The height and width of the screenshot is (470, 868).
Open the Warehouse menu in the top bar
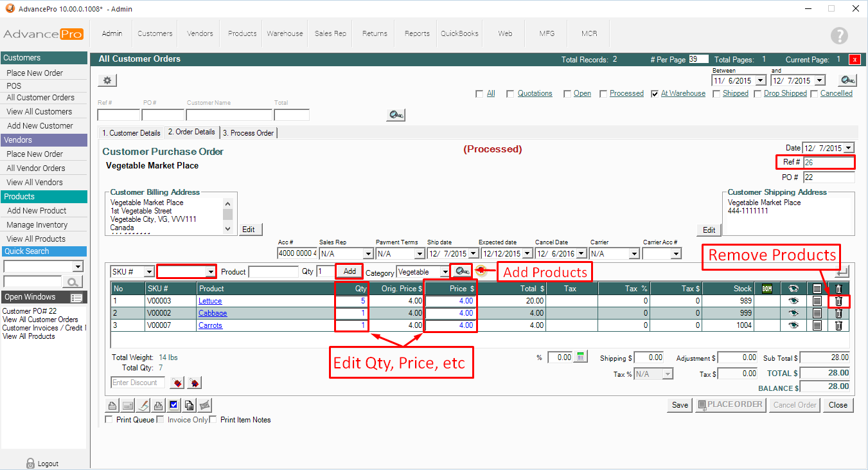[x=285, y=33]
